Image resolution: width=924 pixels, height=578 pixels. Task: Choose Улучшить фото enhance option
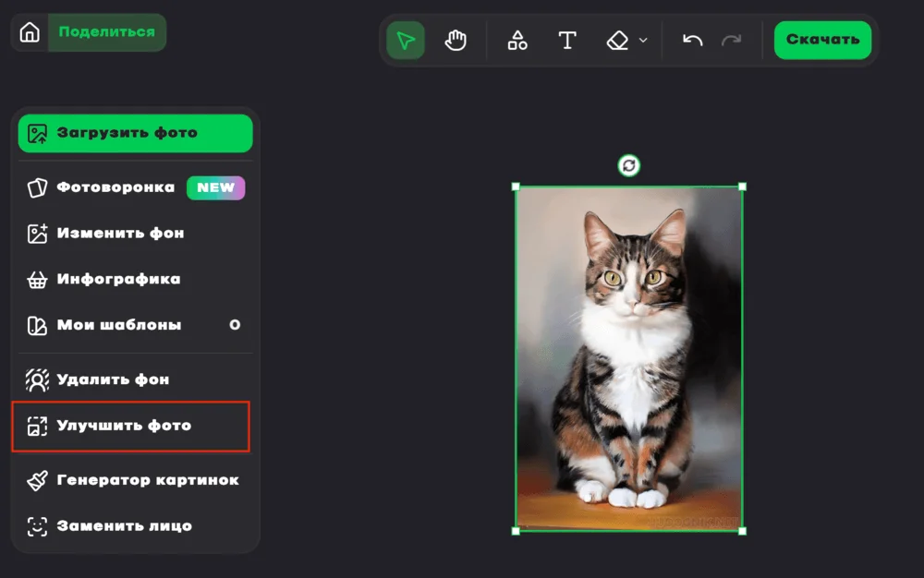[131, 427]
